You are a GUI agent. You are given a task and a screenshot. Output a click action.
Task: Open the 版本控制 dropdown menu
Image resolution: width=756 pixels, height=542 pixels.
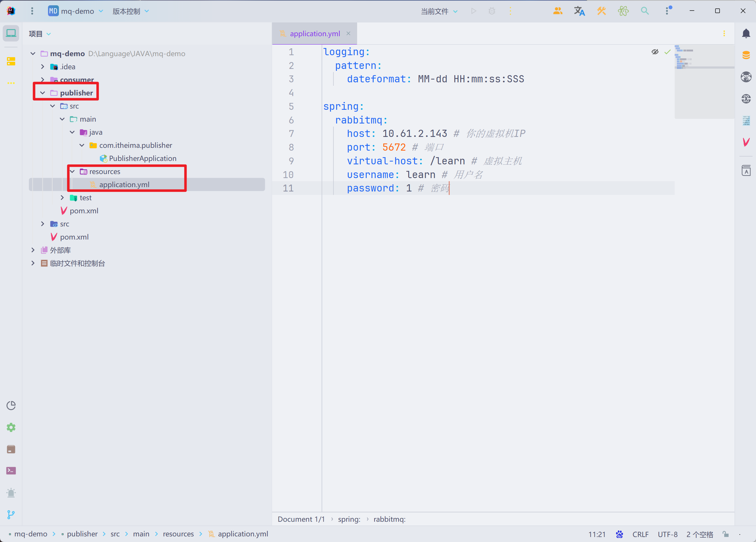pyautogui.click(x=131, y=11)
